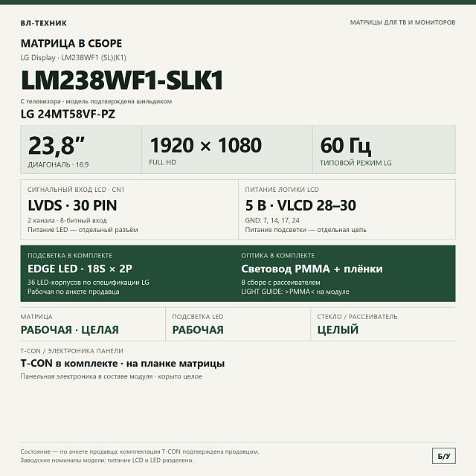The width and height of the screenshot is (476, 476).
Task: Select the LVDS · 30 PIN value
Action: (x=72, y=205)
